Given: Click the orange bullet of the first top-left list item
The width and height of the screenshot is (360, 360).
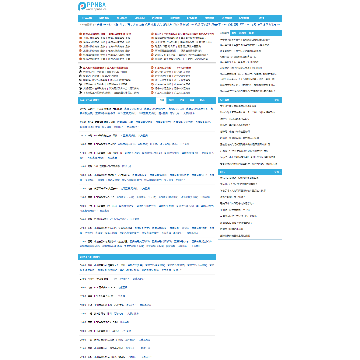Looking at the screenshot, I should pyautogui.click(x=80, y=34).
